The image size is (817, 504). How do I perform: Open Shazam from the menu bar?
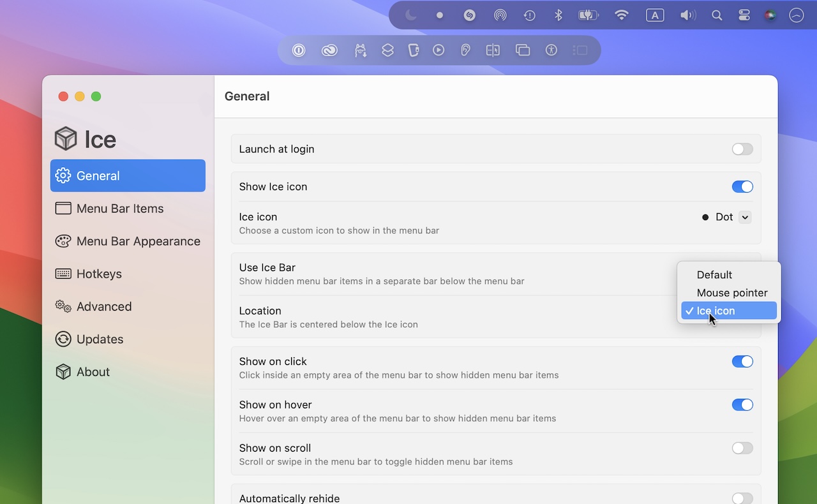pos(470,15)
